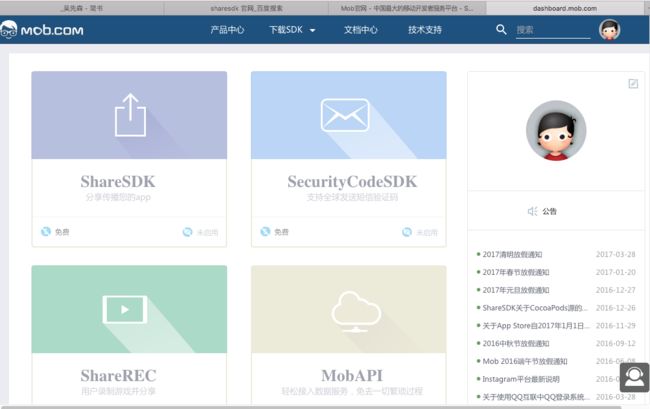Open the 2016中秋节放假通知 announcement
Image resolution: width=650 pixels, height=409 pixels.
click(x=516, y=344)
